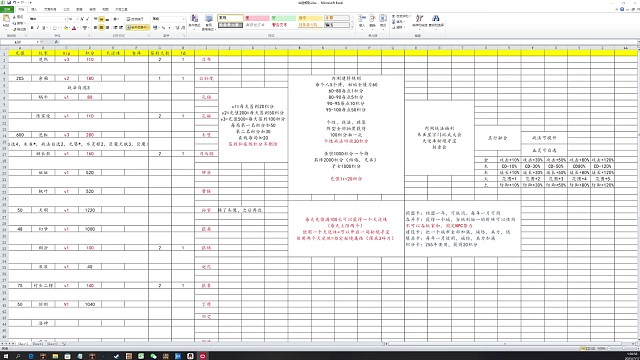Expand the cell styles gallery
640x360 pixels.
pos(352,27)
